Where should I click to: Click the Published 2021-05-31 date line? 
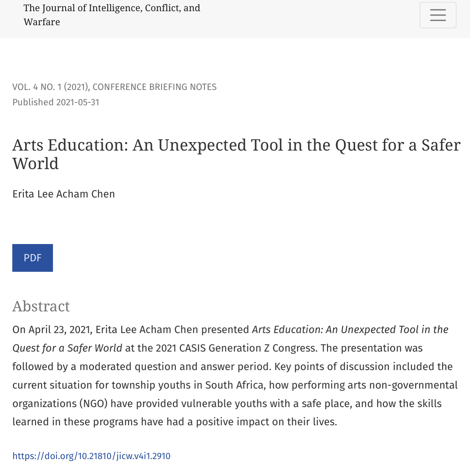(56, 102)
